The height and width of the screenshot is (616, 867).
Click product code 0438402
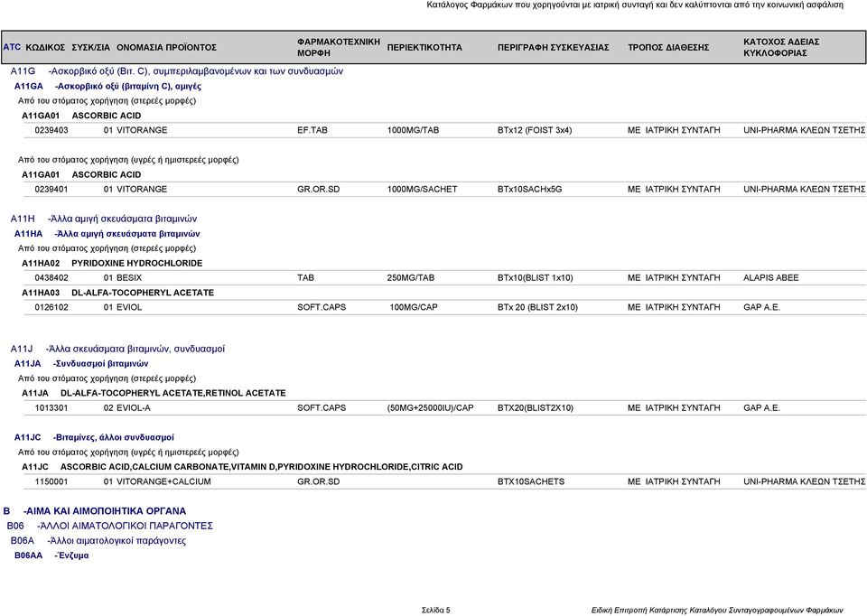(x=51, y=277)
